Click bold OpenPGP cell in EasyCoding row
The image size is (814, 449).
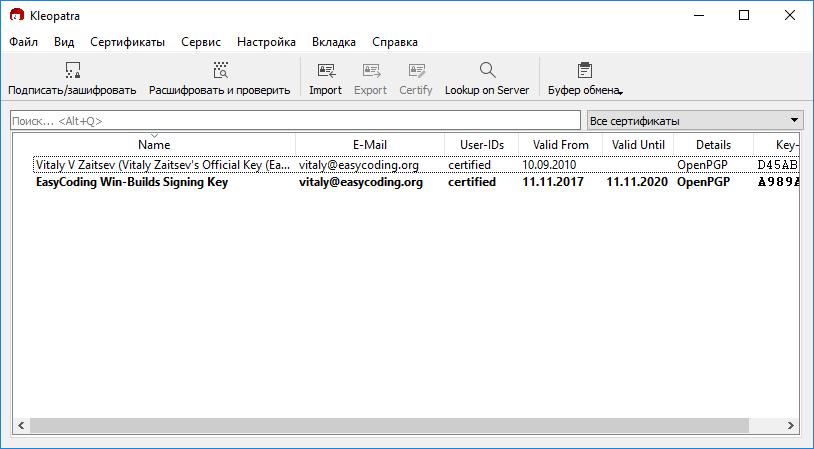(703, 182)
